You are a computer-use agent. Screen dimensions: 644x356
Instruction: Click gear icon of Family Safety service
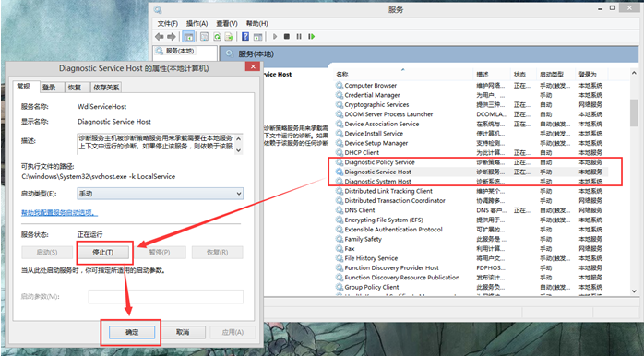(340, 239)
